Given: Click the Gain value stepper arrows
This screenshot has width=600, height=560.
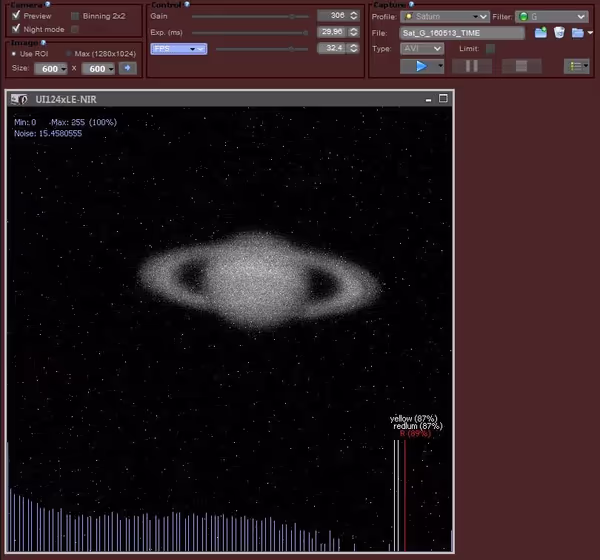Looking at the screenshot, I should tap(354, 16).
